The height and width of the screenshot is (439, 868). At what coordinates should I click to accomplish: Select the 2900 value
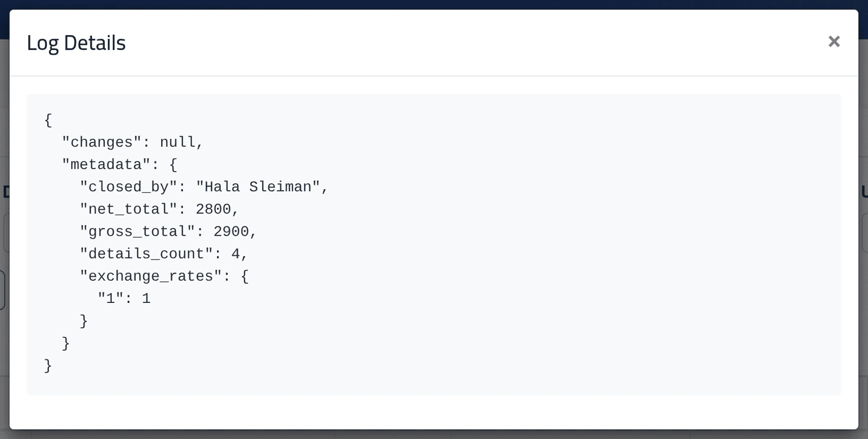coord(231,231)
